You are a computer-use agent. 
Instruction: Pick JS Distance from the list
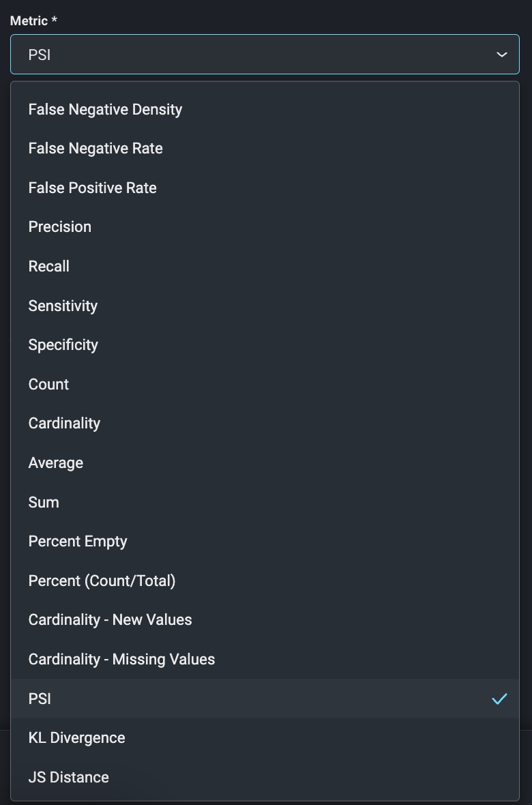click(x=68, y=777)
